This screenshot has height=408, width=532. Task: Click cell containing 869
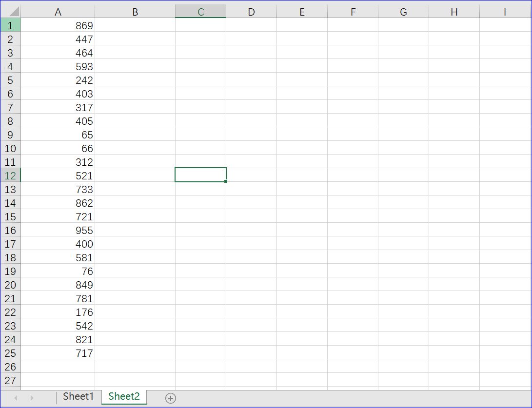[58, 25]
